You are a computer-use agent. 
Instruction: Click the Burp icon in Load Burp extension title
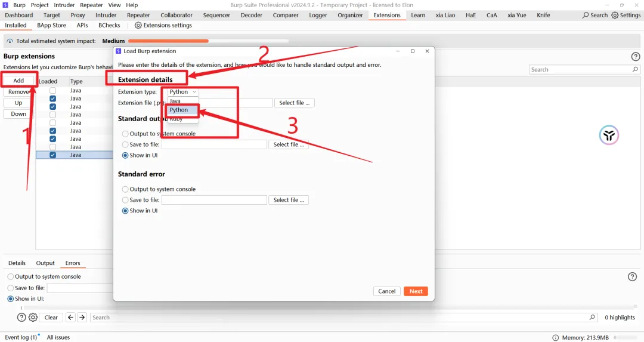click(x=118, y=51)
